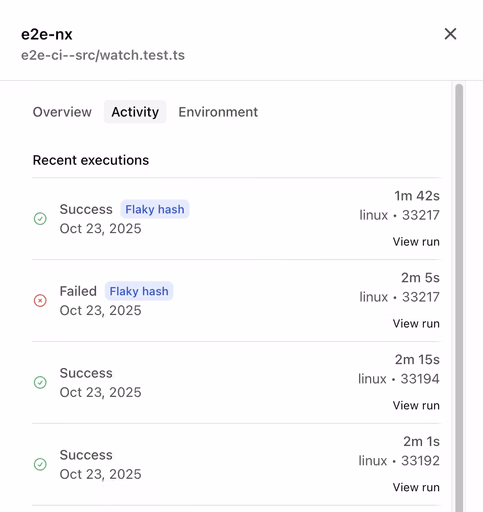Click the 2m 1s duration text
483x512 pixels.
pyautogui.click(x=421, y=442)
